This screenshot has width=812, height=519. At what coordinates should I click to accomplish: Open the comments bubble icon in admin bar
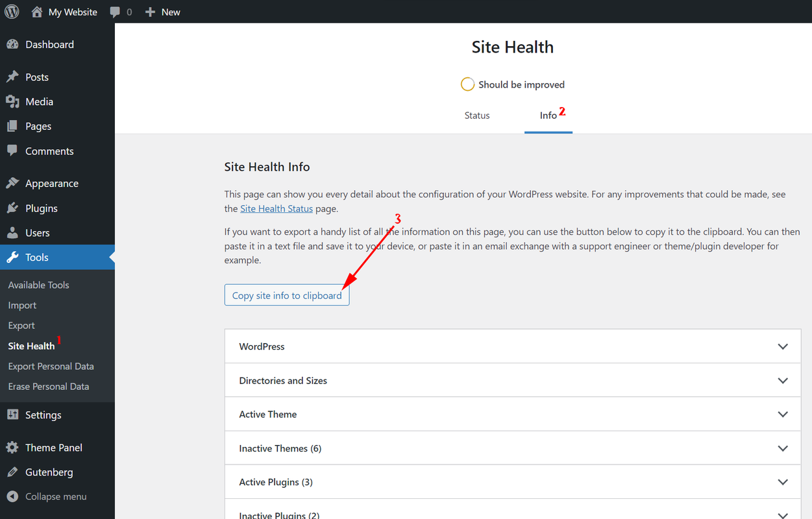pyautogui.click(x=115, y=12)
